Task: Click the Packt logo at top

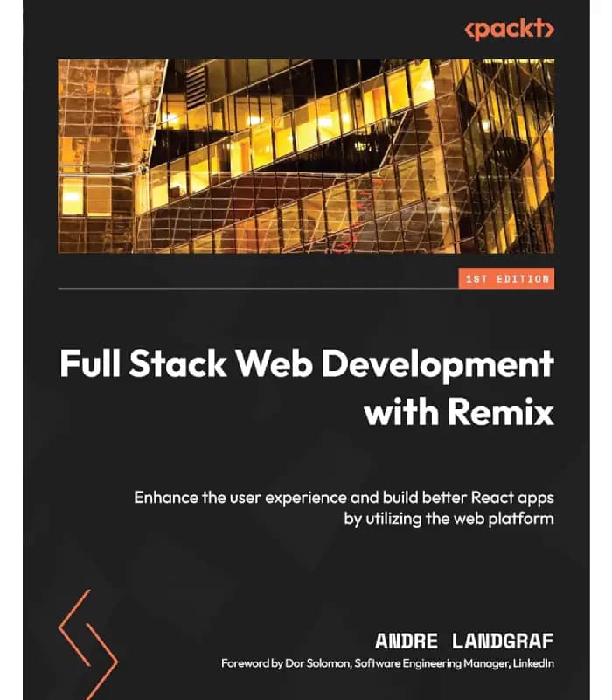Action: (510, 29)
